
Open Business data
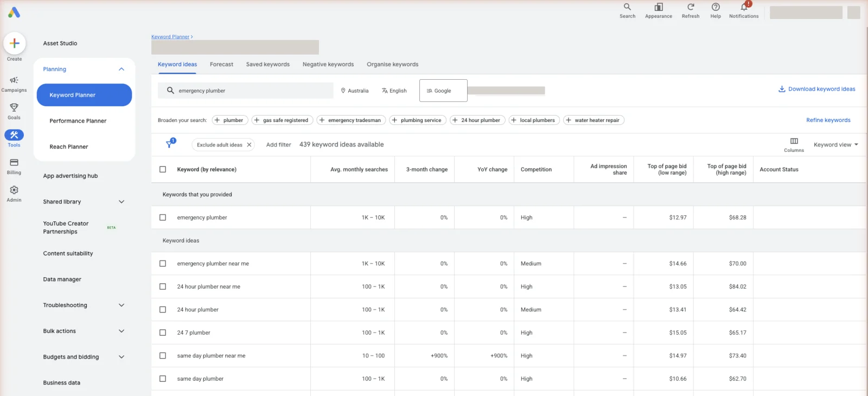pyautogui.click(x=62, y=383)
